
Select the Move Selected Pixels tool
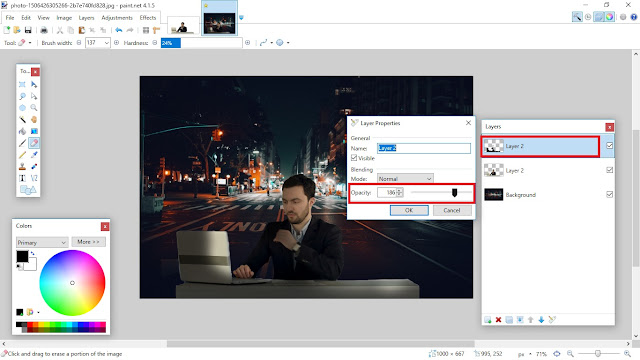(34, 84)
